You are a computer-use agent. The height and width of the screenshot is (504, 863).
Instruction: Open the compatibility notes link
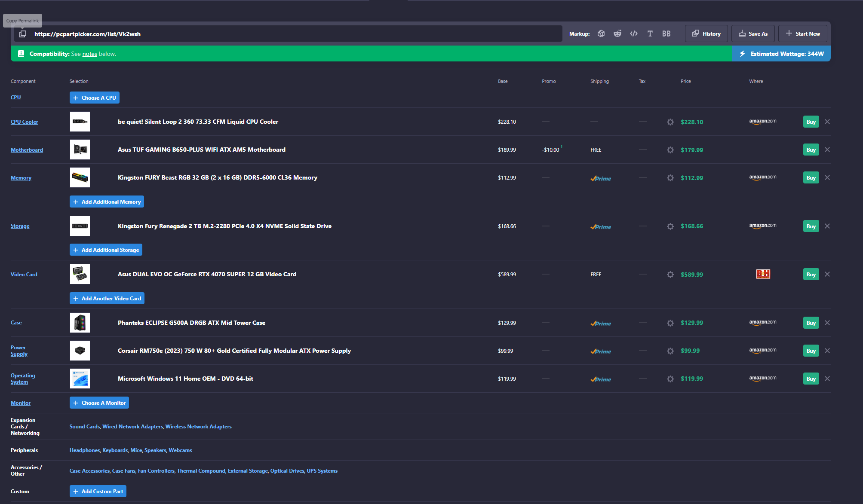89,54
